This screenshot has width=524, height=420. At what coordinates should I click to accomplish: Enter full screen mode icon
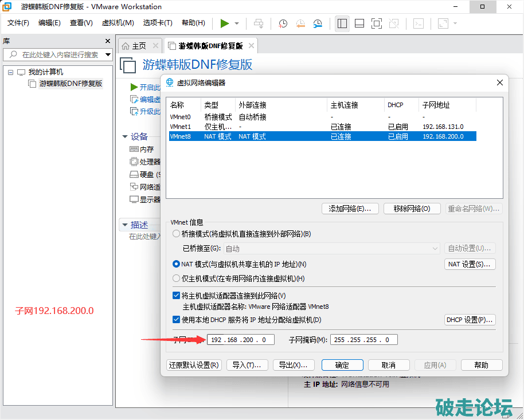click(x=377, y=23)
